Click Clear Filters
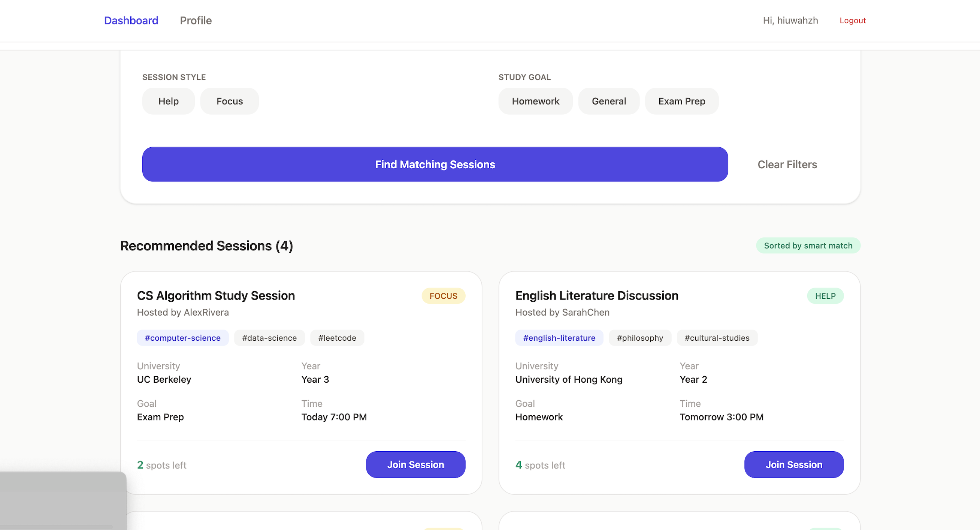 click(x=787, y=165)
